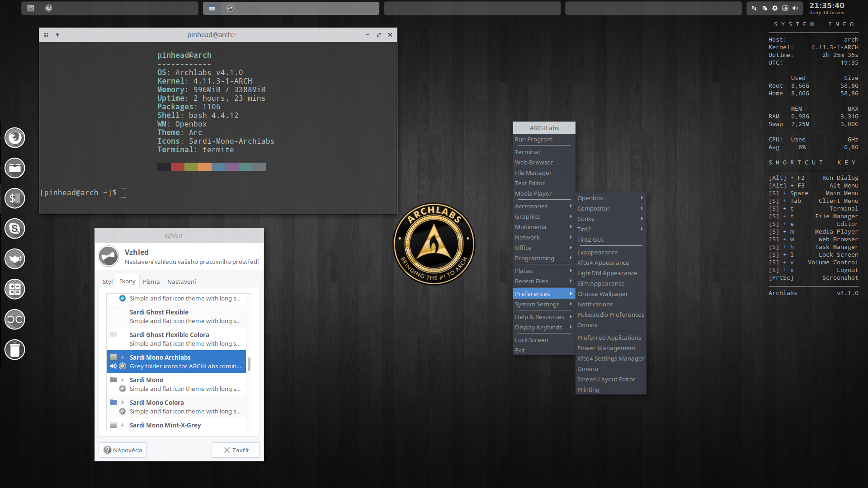This screenshot has height=488, width=868.
Task: Open the trash dock icon
Action: click(x=15, y=349)
